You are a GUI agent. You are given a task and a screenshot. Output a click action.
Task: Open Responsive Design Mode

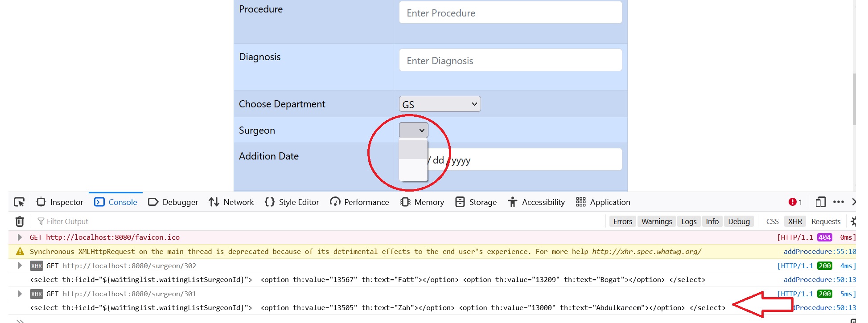tap(820, 202)
